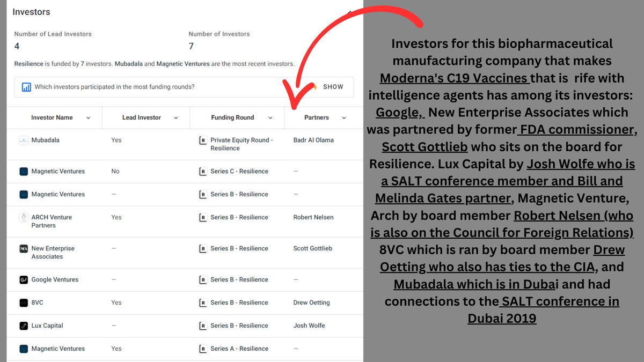Follow the Drew Oetting partner link
Viewport: 644px width, 362px height.
pos(311,303)
